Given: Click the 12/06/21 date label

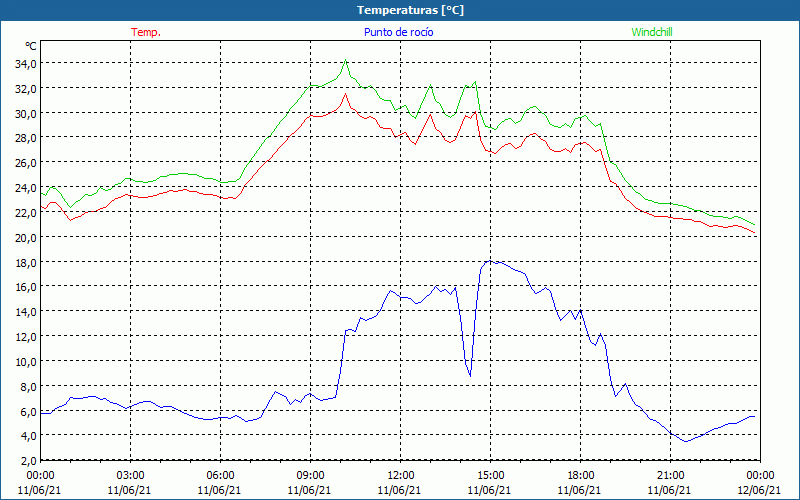Looking at the screenshot, I should click(x=759, y=490).
